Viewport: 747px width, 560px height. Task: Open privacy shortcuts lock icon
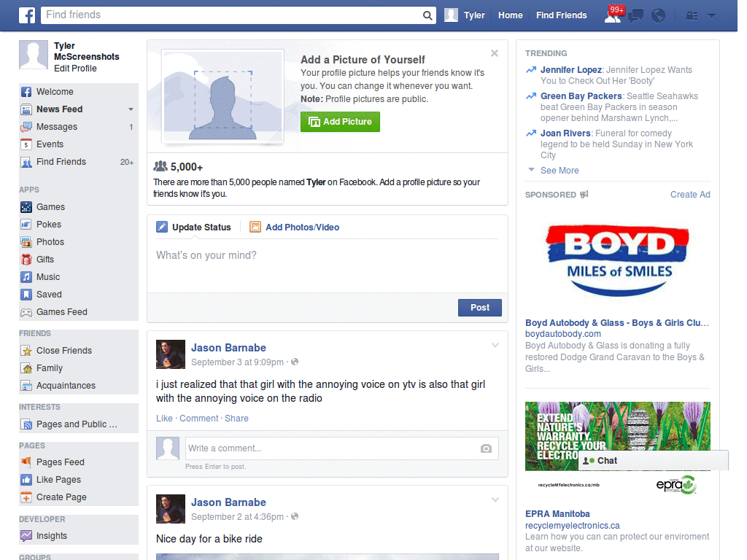coord(692,16)
